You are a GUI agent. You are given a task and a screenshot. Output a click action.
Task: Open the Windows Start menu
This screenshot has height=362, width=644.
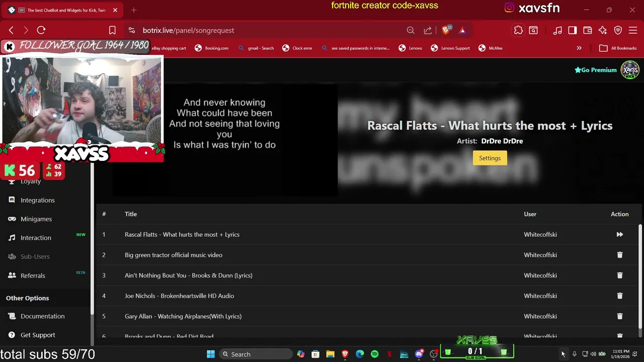[211, 354]
